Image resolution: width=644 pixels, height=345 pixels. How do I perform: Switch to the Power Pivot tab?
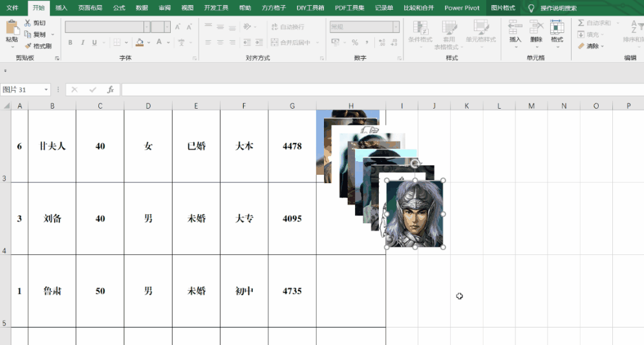[462, 8]
